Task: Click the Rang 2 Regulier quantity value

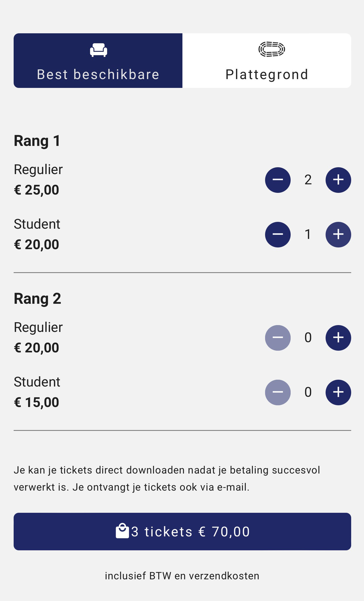Action: click(x=308, y=338)
